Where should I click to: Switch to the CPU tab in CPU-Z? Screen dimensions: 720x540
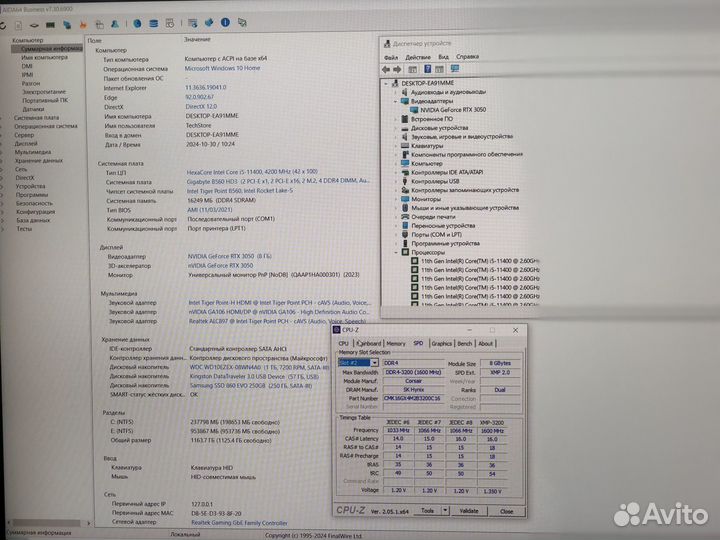pyautogui.click(x=343, y=343)
